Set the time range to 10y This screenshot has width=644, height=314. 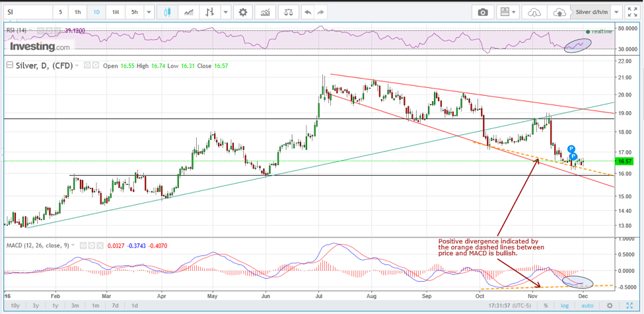coord(15,305)
